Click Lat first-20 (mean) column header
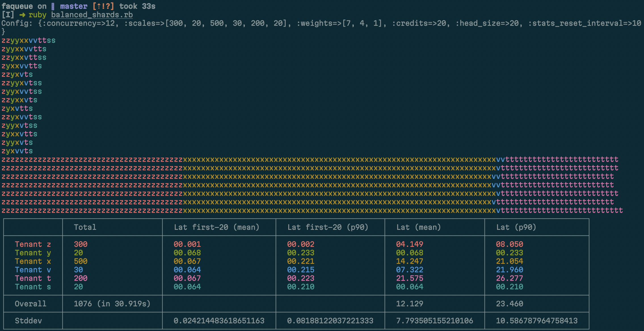Image resolution: width=644 pixels, height=331 pixels. 216,227
